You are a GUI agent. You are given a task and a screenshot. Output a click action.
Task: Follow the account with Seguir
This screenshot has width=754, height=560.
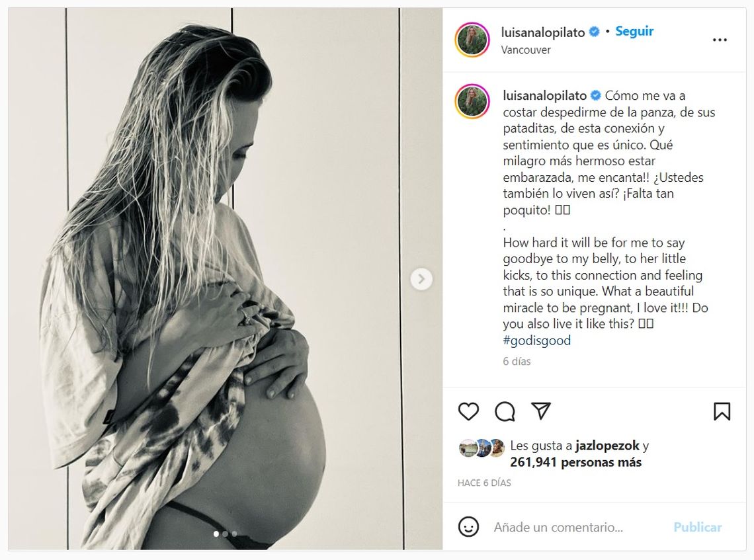[634, 31]
